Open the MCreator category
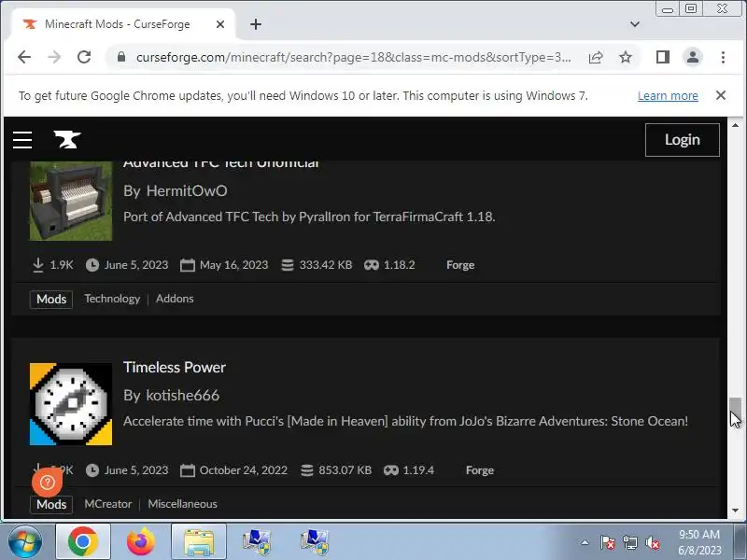 (x=108, y=504)
